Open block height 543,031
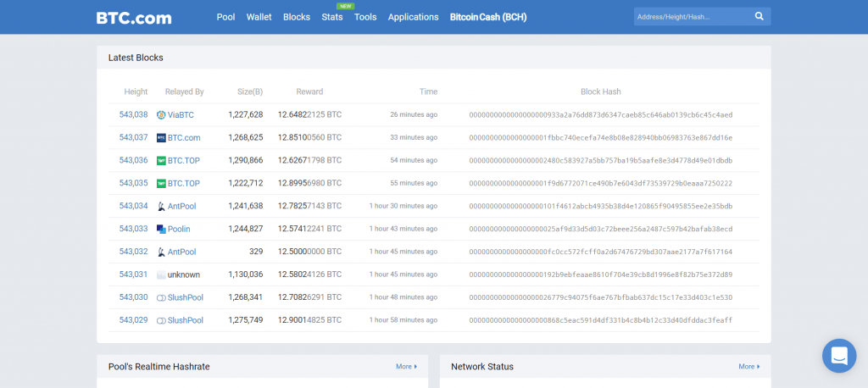Image resolution: width=868 pixels, height=388 pixels. [x=133, y=274]
